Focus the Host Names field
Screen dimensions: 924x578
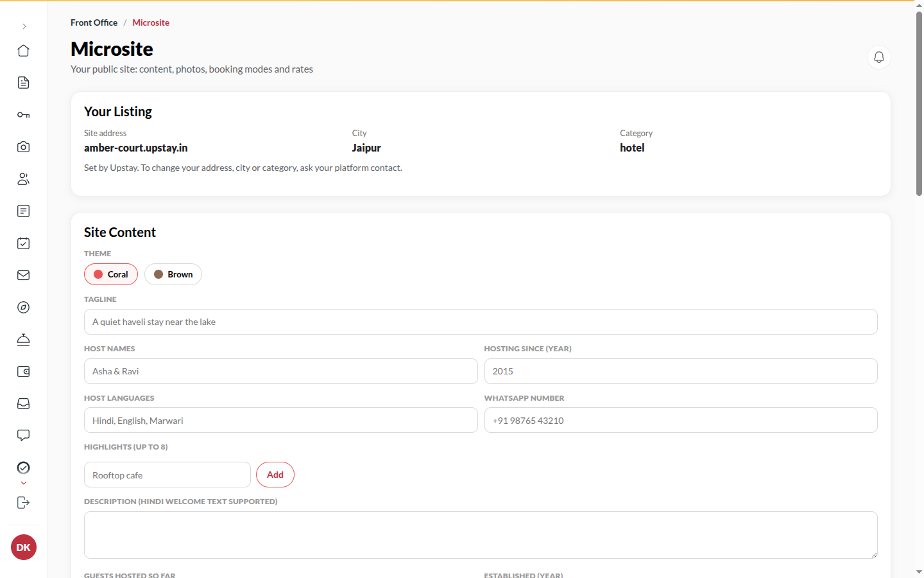(281, 371)
